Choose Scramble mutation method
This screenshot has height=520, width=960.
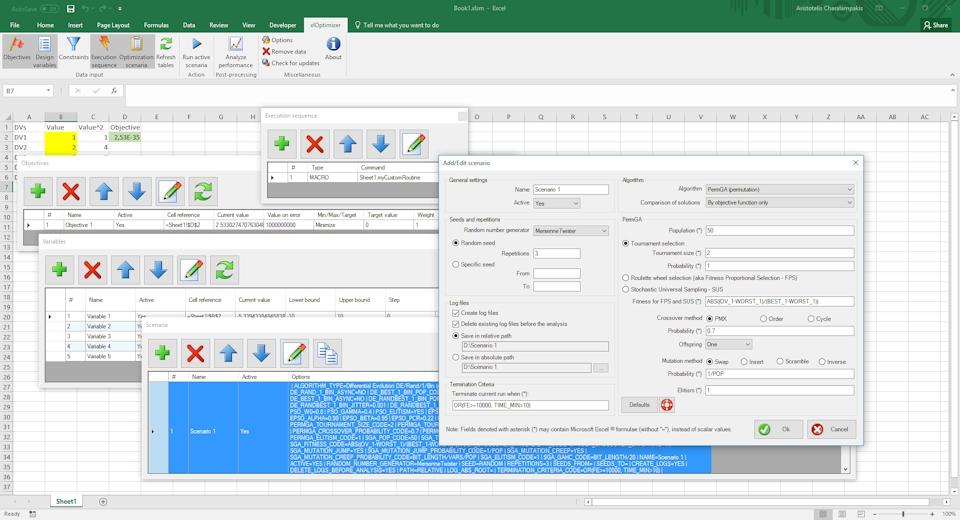point(780,362)
